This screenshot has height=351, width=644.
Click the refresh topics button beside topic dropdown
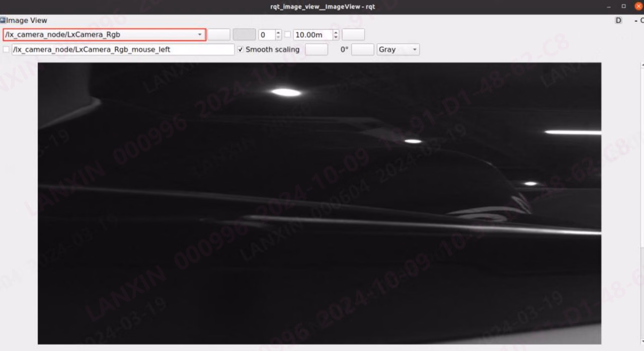[x=219, y=35]
